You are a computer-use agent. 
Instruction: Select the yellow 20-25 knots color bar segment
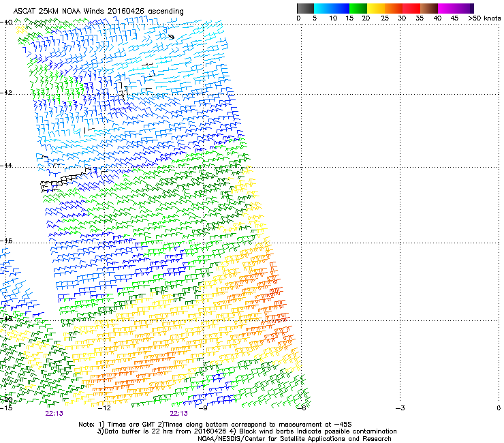(x=376, y=8)
